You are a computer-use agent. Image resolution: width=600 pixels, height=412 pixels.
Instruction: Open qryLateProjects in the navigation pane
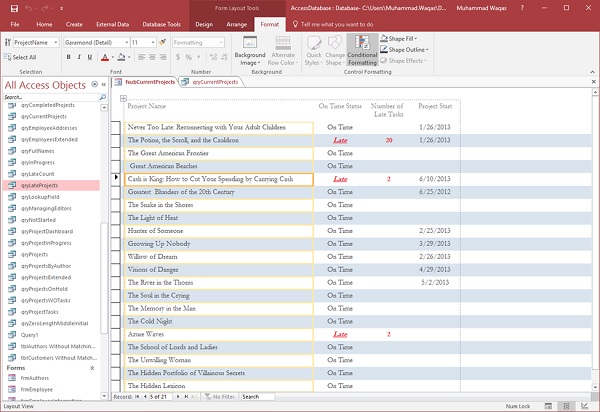click(40, 185)
